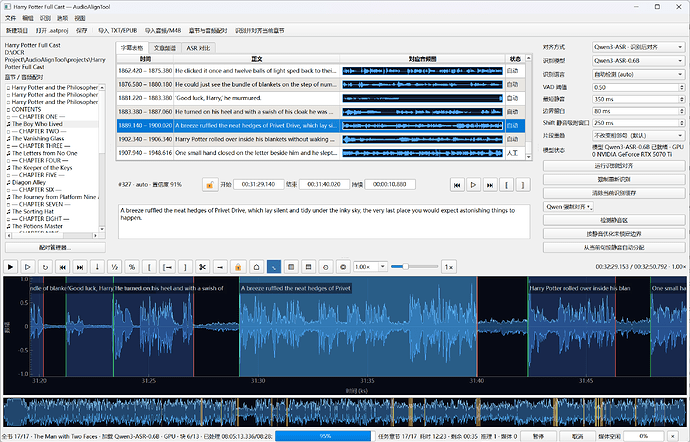Open the 1.00× playback speed dropdown
The image size is (690, 442).
[370, 267]
